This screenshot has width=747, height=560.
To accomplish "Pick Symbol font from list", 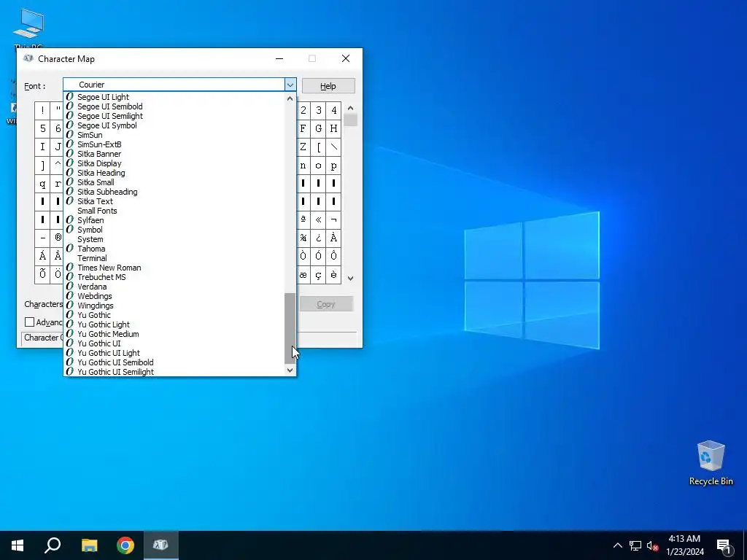I will (174, 230).
